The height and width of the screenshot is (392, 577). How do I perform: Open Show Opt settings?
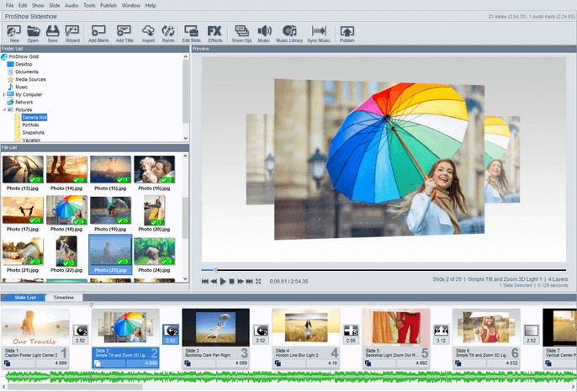pos(241,34)
